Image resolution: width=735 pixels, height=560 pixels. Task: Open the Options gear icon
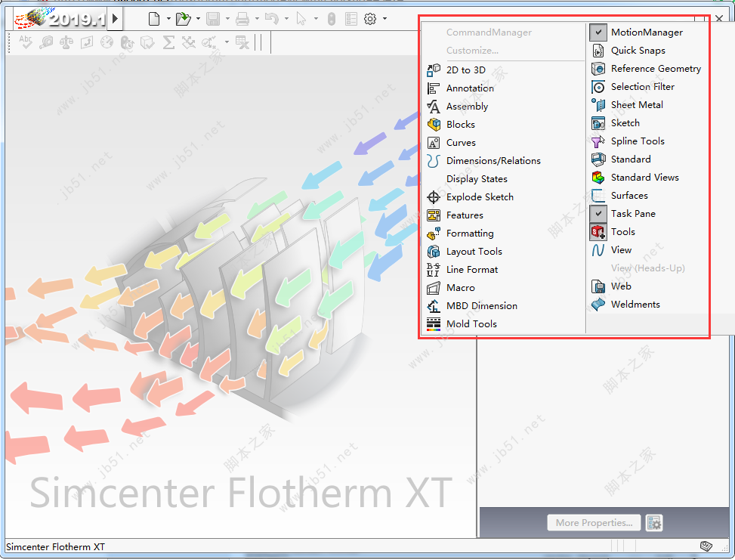coord(369,18)
